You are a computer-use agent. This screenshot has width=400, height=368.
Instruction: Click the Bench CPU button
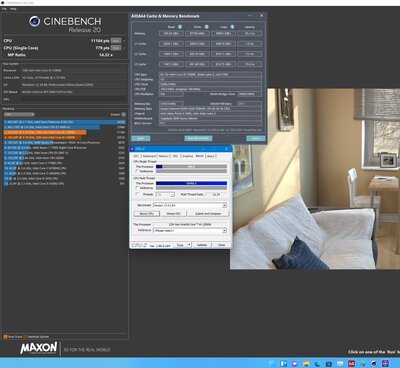[147, 213]
